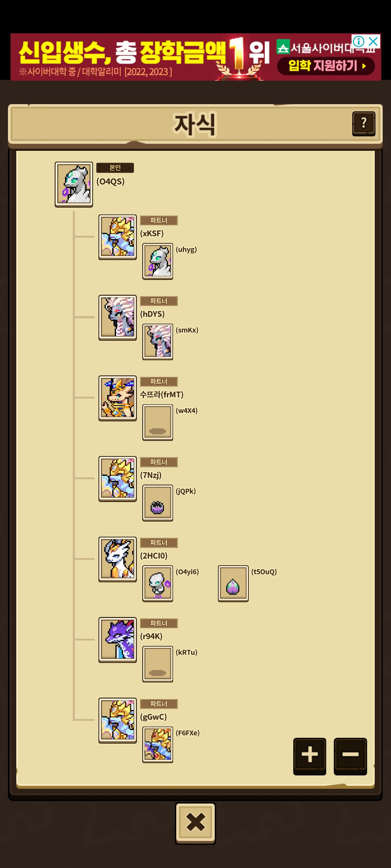Close the panel with the X button
The image size is (391, 868).
pyautogui.click(x=195, y=823)
